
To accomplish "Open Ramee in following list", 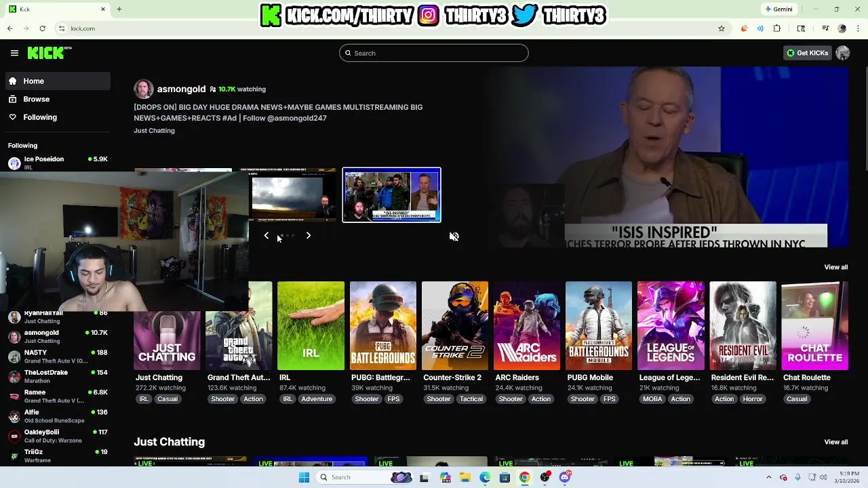I will tap(58, 396).
